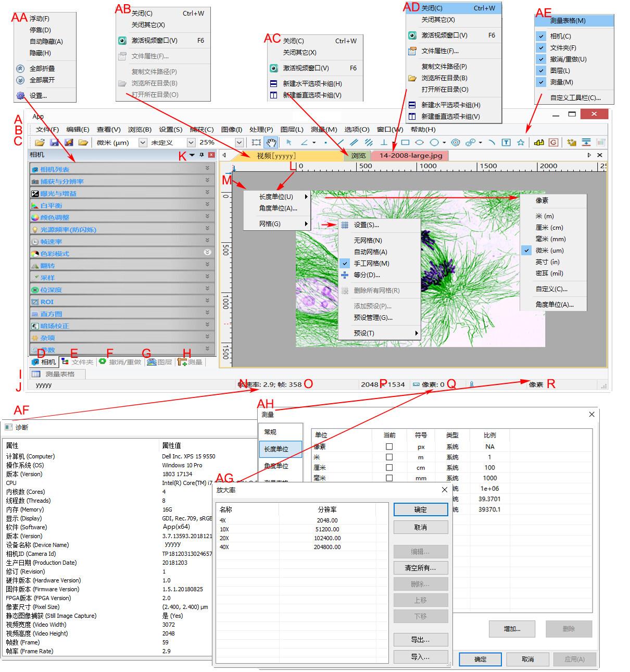Viewport: 630px width, 672px height.
Task: Open the 处理(P) menu
Action: pos(261,130)
